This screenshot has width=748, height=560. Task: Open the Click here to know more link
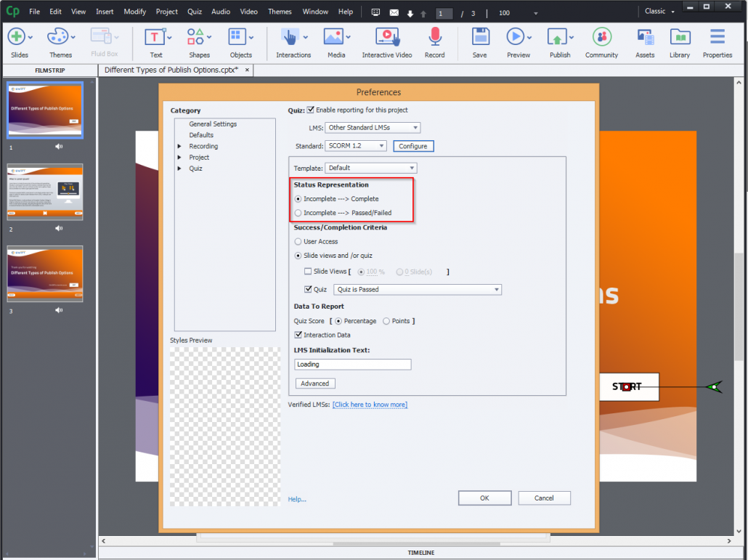[x=370, y=405]
